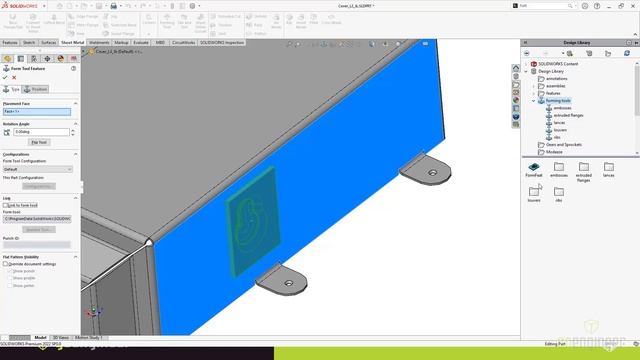The image size is (640, 360).
Task: Click the Design Library back arrow icon
Action: 527,53
